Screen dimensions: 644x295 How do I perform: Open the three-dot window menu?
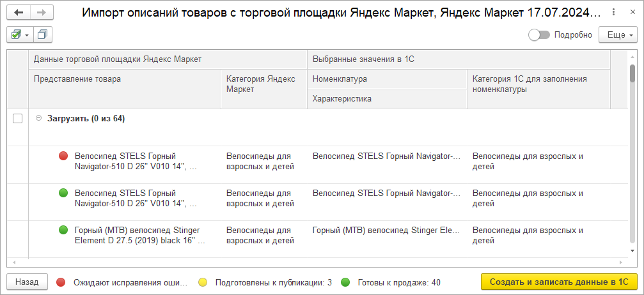coord(614,13)
